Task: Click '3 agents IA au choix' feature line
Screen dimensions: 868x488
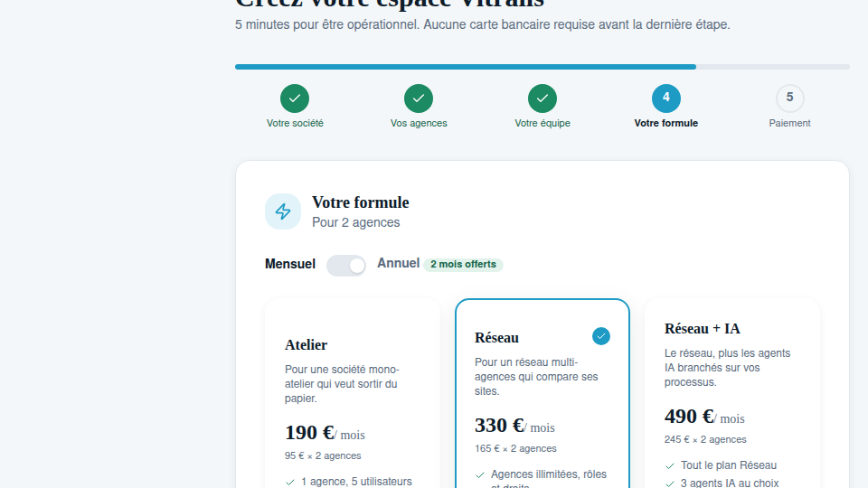Action: [730, 483]
